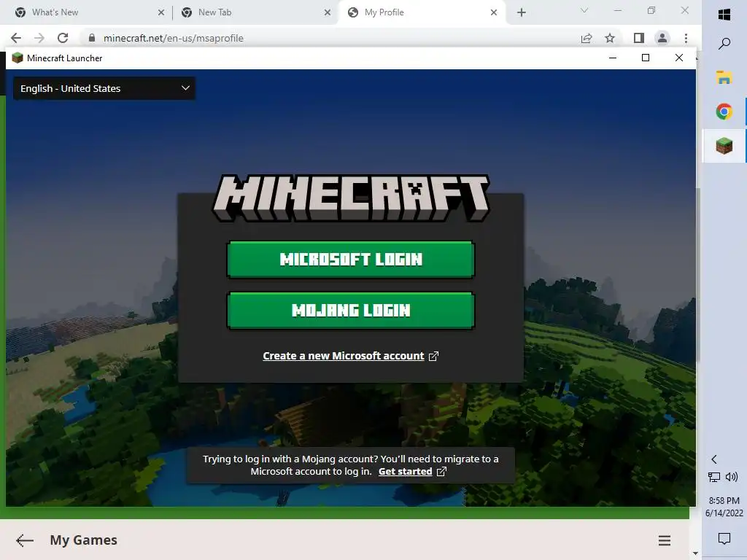
Task: Open the volume control tray icon
Action: (731, 477)
